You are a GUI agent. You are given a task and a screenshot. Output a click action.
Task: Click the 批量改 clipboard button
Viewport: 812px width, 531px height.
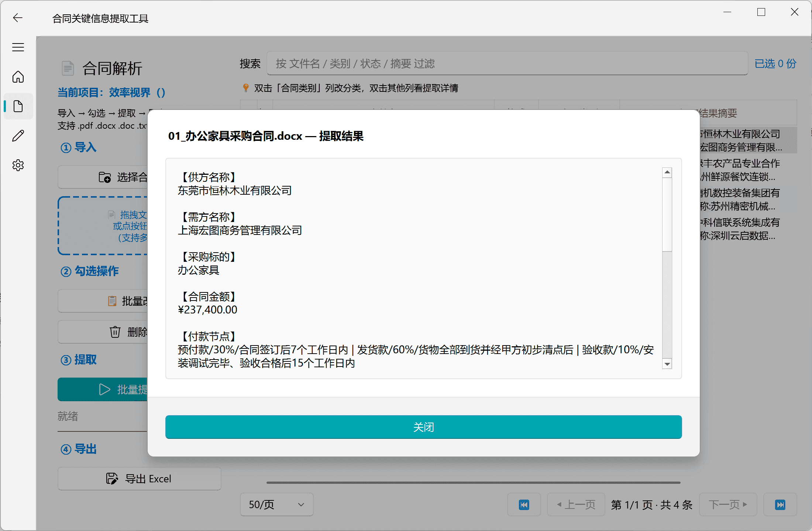pos(103,301)
